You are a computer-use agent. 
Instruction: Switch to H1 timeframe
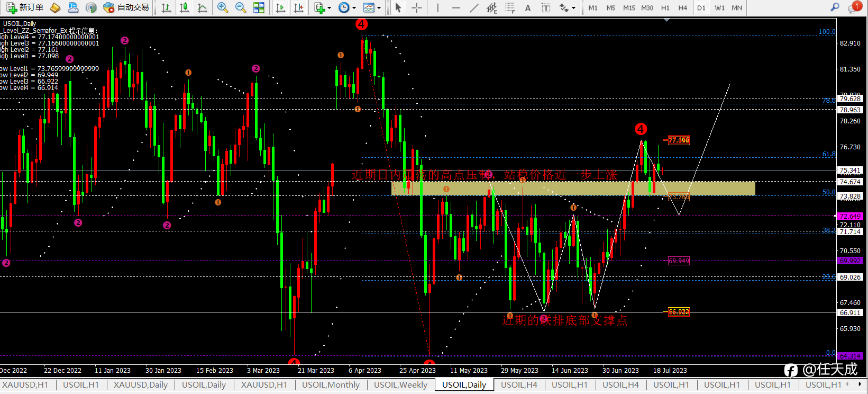click(665, 8)
